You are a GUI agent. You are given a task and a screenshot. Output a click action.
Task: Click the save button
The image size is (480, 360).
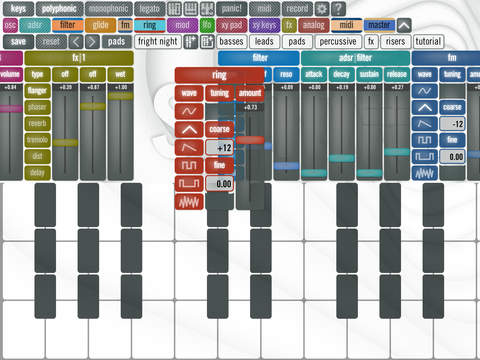tap(18, 42)
